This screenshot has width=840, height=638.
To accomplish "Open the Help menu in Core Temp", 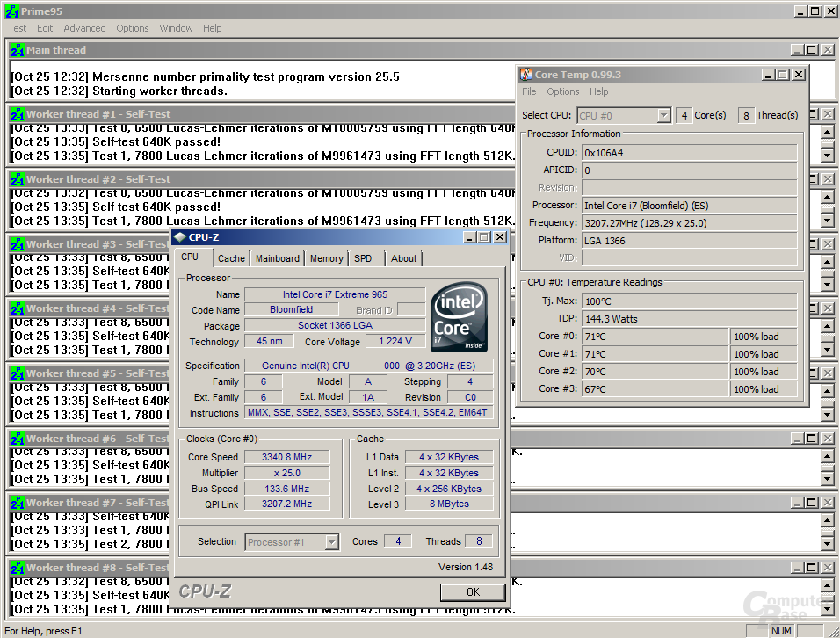I will (x=599, y=91).
